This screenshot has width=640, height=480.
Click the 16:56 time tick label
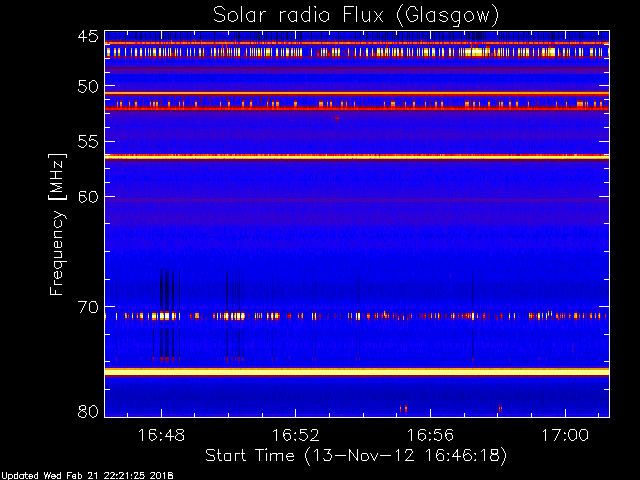pos(430,435)
